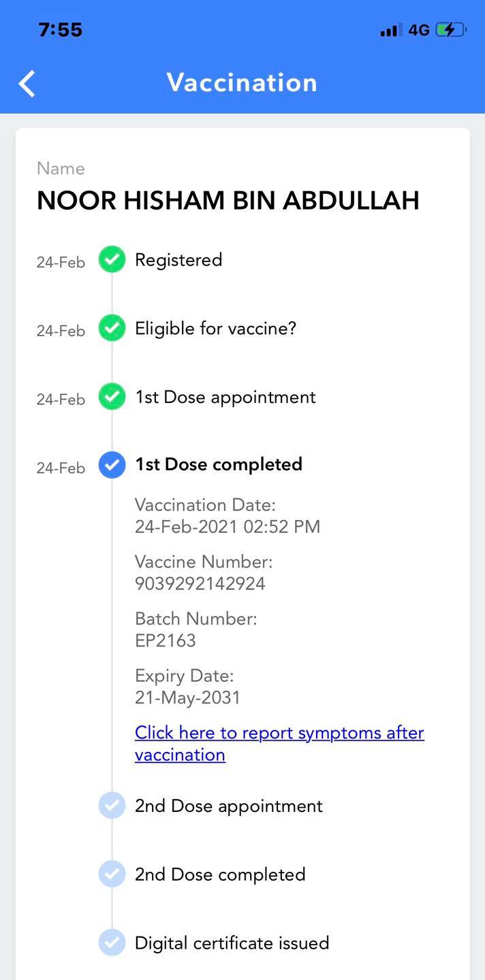Collapse the '1st Dose completed' details
The height and width of the screenshot is (980, 485).
218,464
